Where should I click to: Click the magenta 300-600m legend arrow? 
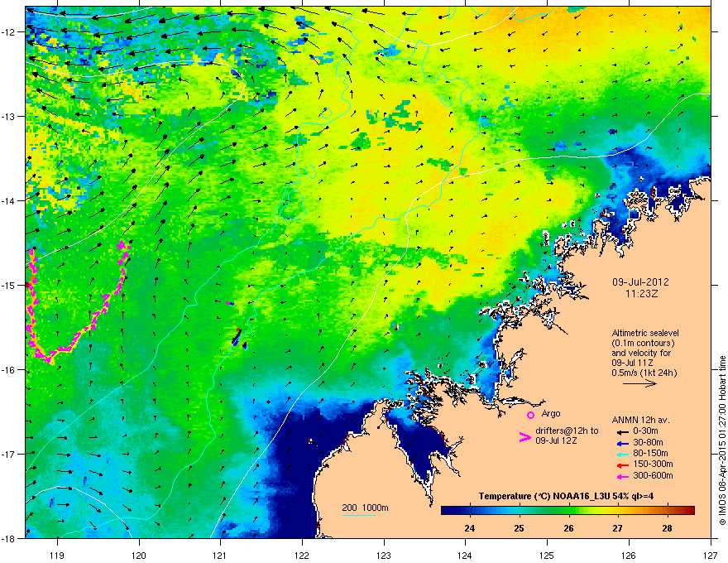[x=622, y=476]
